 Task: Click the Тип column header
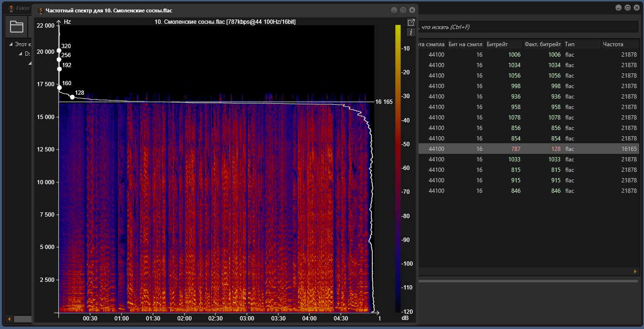coord(581,44)
